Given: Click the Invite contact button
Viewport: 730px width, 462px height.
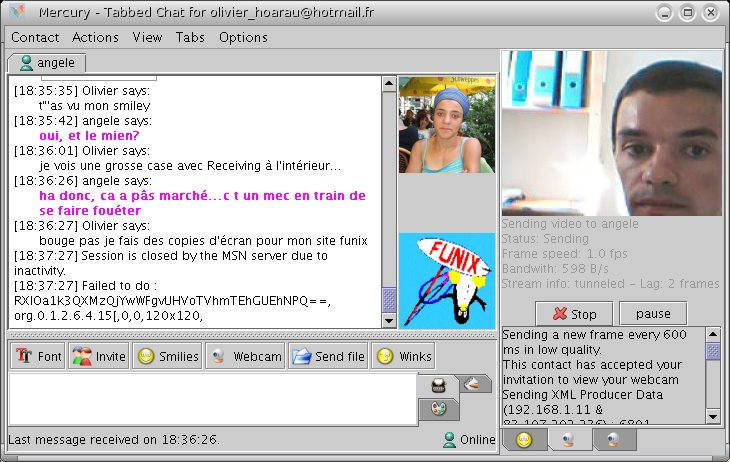Looking at the screenshot, I should tap(99, 356).
